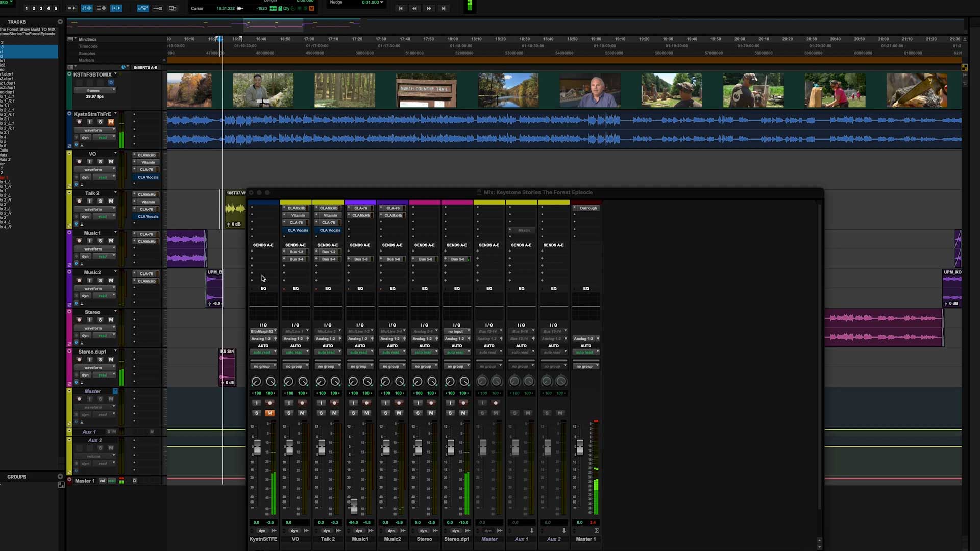This screenshot has width=980, height=551.
Task: Open KystnStrsThFrE track name dropdown arrow
Action: tap(115, 113)
